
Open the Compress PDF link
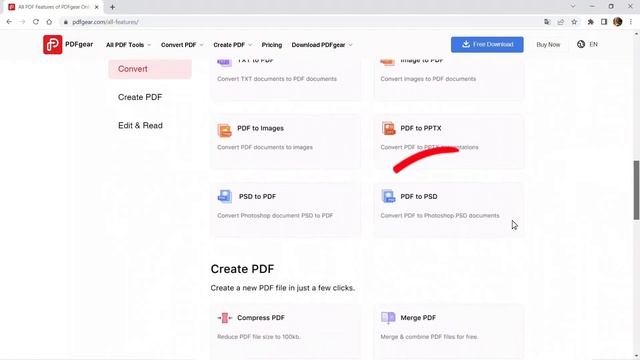261,318
